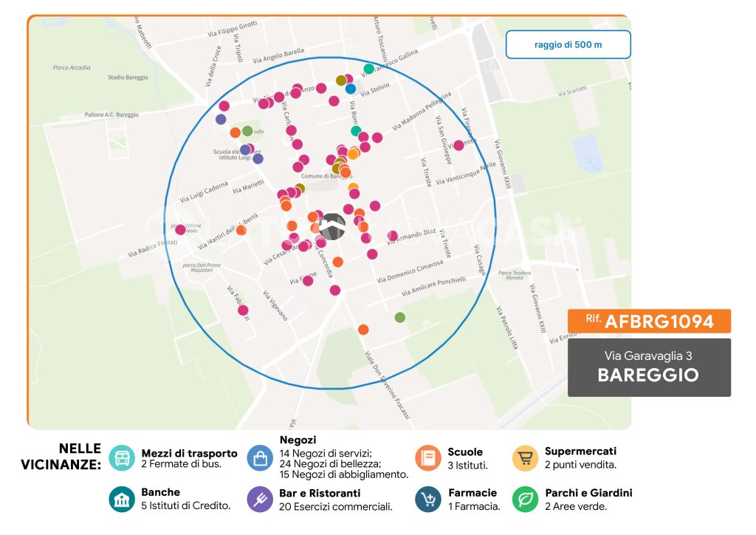Click the pink marker on Via Armando Diaz

pos(393,236)
